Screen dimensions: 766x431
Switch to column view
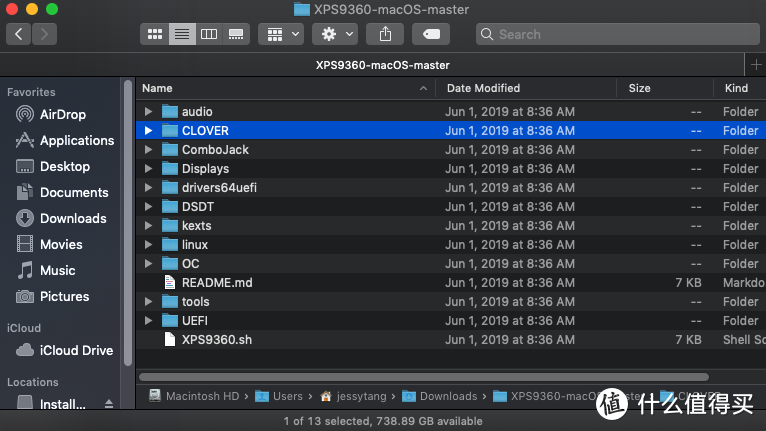coord(209,34)
